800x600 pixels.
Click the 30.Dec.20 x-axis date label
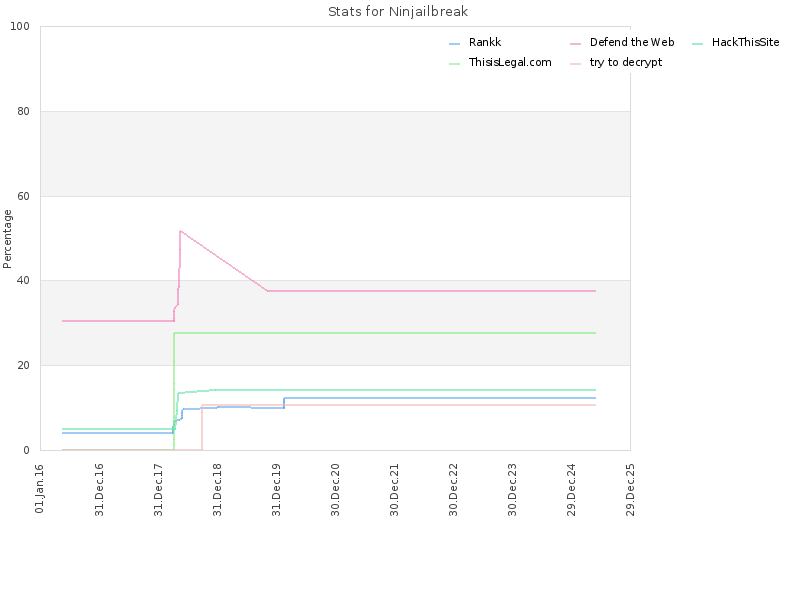[335, 490]
